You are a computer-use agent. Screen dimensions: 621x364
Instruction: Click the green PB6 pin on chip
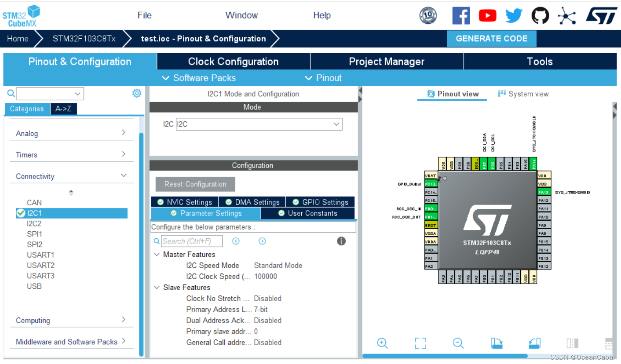click(x=493, y=164)
